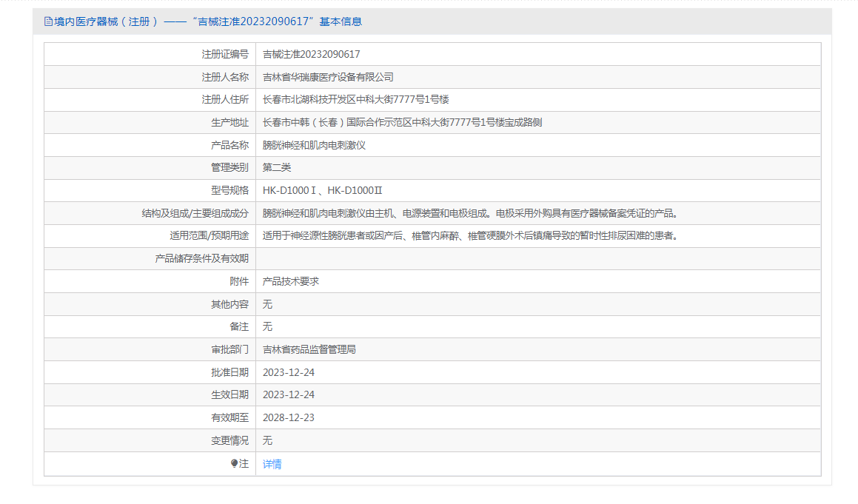Click the 备注 label
Viewport: 858px width, 504px height.
point(239,326)
